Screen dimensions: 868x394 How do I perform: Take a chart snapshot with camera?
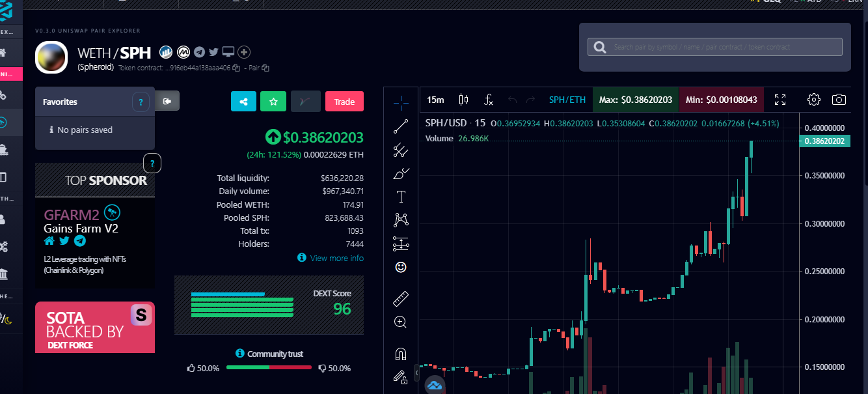839,100
